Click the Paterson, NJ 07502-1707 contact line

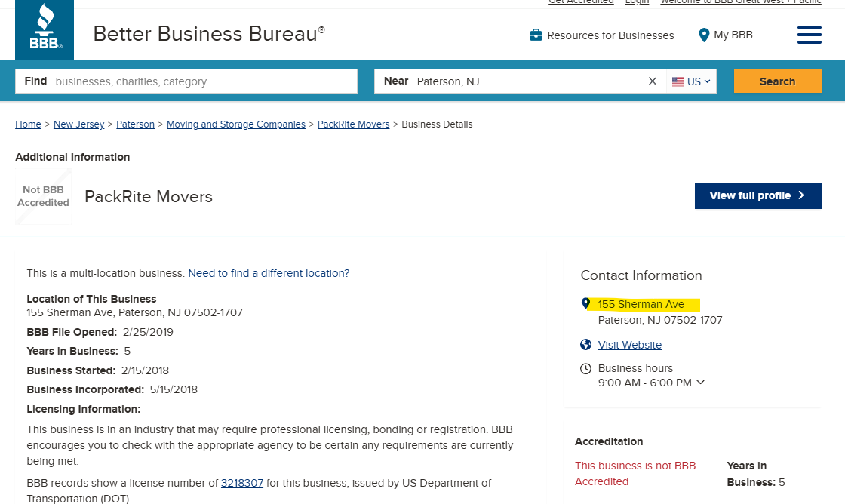click(x=660, y=320)
